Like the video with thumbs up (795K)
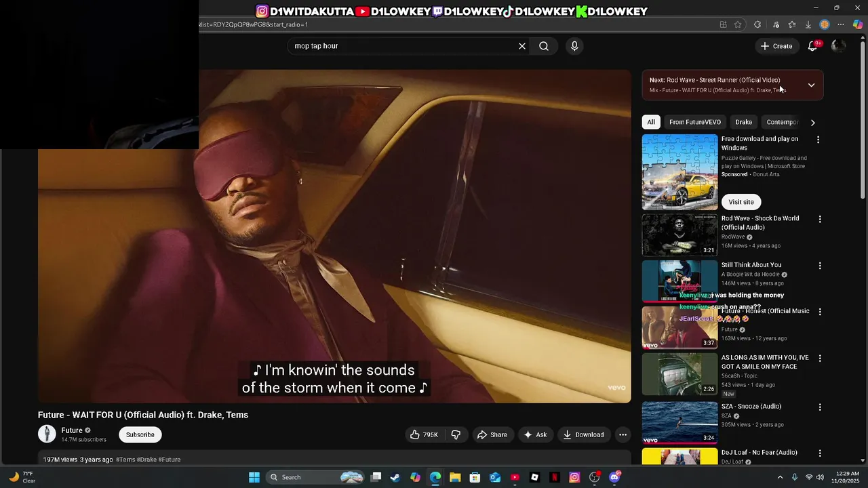868x488 pixels. [x=424, y=434]
